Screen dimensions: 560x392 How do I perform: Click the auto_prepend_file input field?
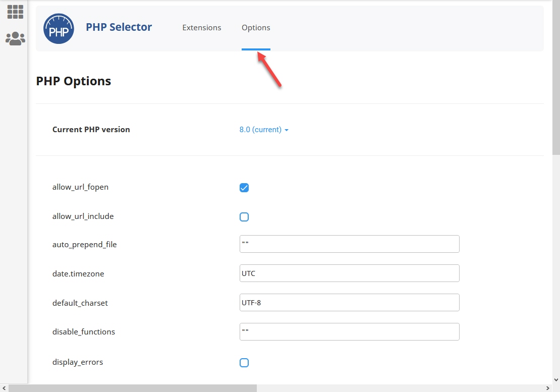click(349, 244)
